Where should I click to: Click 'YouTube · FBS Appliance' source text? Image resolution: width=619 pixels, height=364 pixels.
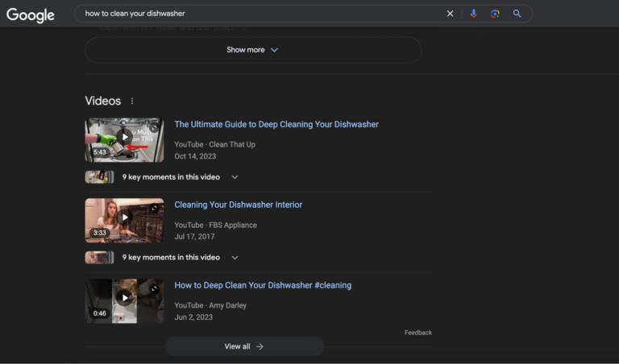click(215, 225)
